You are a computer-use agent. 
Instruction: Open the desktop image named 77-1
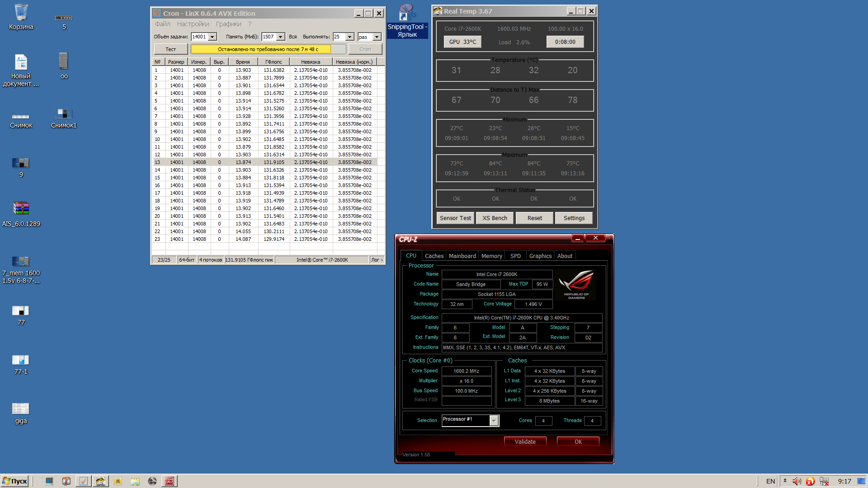[x=21, y=364]
